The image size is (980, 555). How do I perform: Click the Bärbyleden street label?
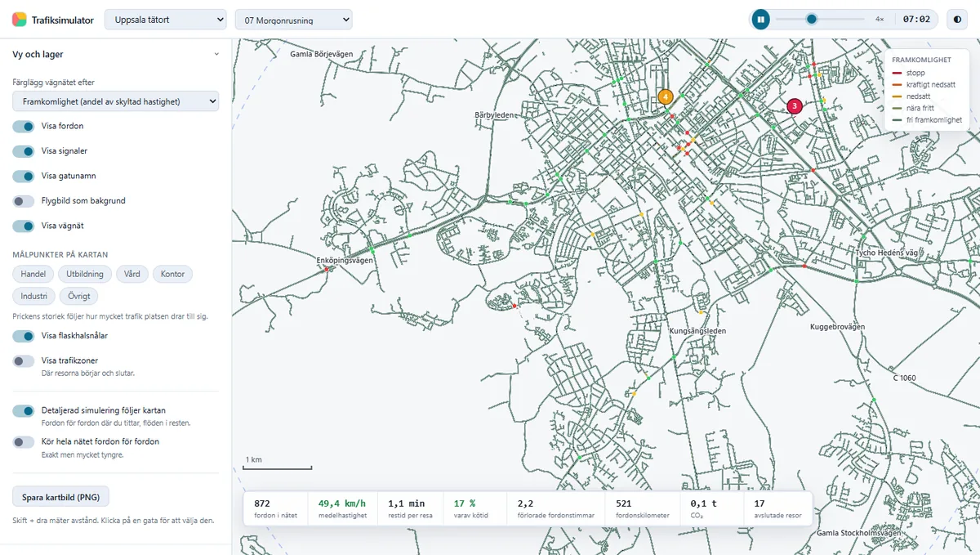pyautogui.click(x=495, y=115)
